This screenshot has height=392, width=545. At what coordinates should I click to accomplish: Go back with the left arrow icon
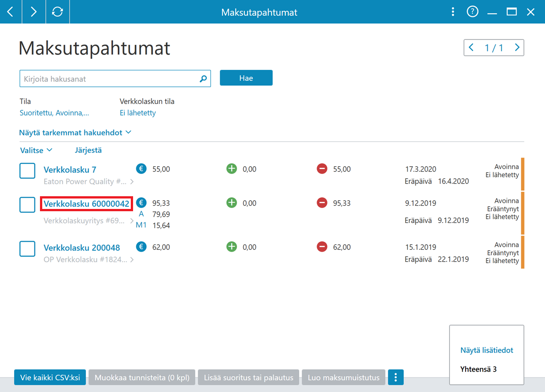tap(11, 12)
